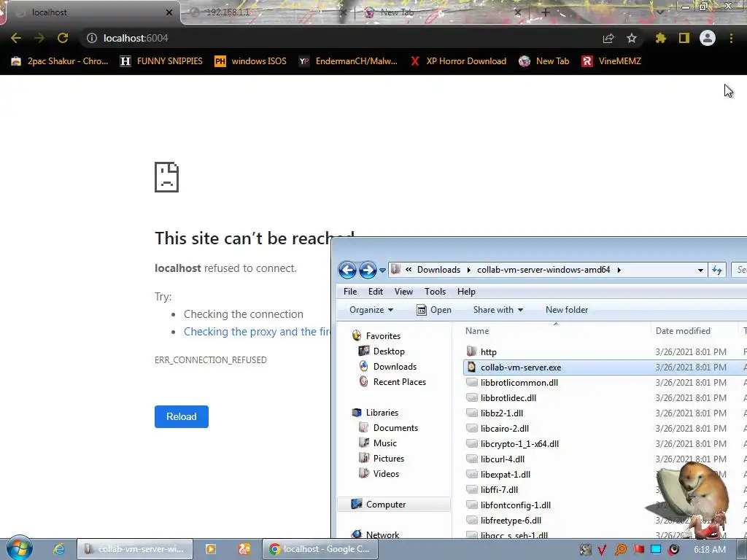Image resolution: width=747 pixels, height=560 pixels.
Task: Close the localhost tab
Action: tap(169, 12)
